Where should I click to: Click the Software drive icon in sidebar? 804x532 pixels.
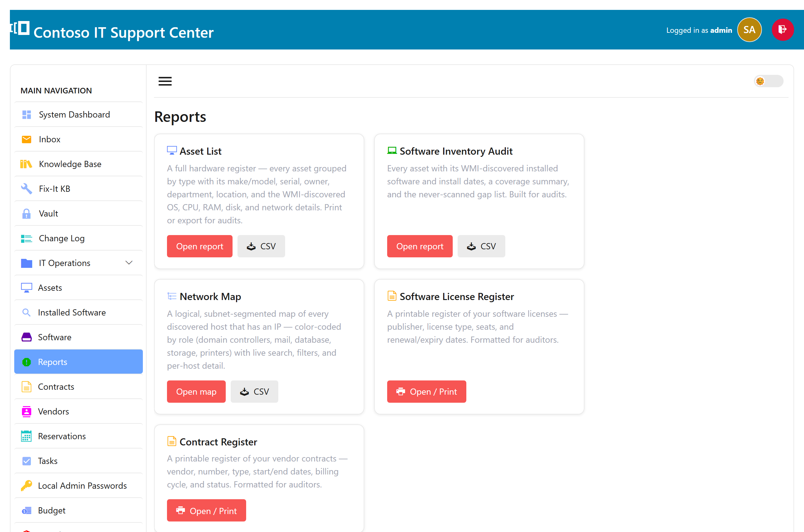[x=27, y=337]
